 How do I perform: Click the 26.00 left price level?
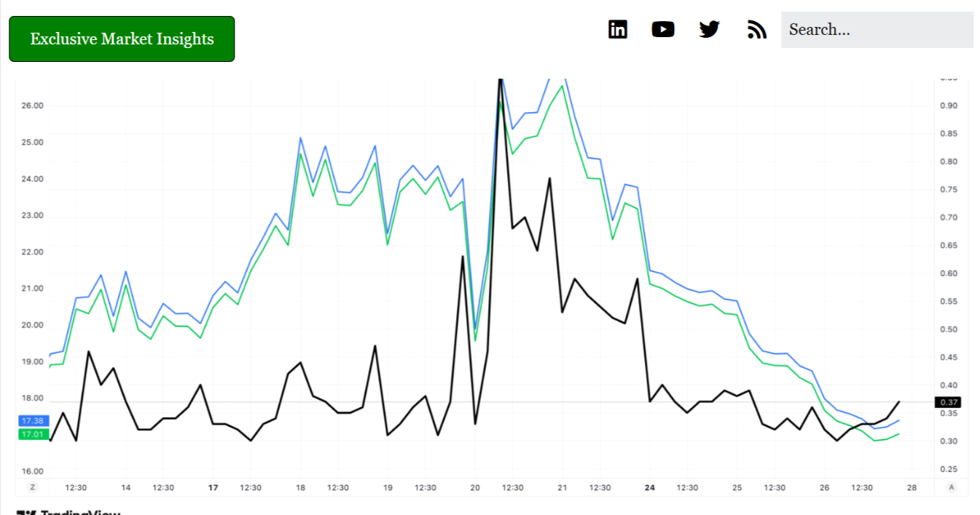point(33,106)
